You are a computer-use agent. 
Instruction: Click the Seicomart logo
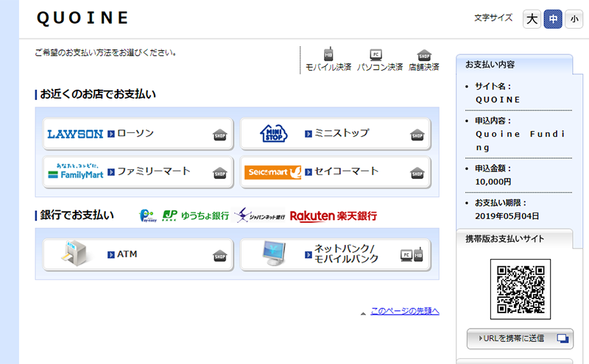(x=272, y=172)
